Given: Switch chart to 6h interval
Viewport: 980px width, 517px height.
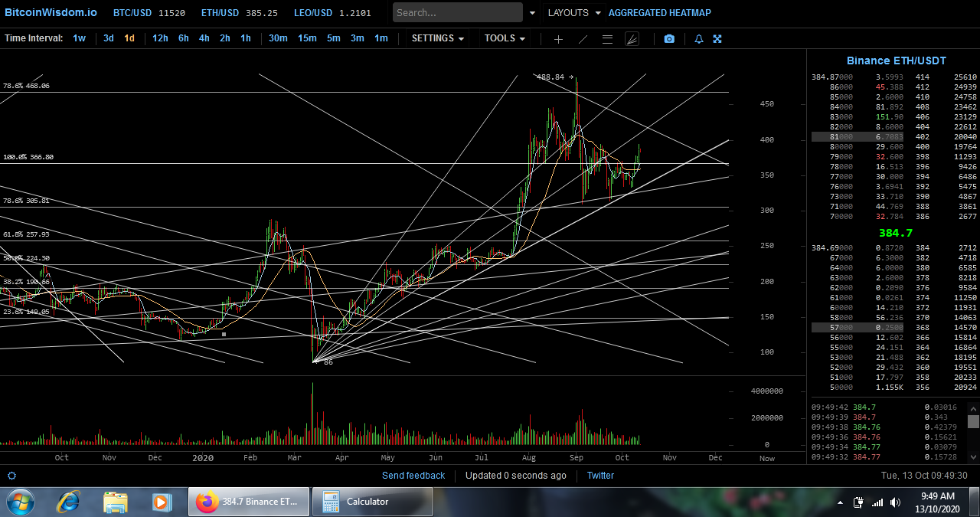Looking at the screenshot, I should click(184, 38).
